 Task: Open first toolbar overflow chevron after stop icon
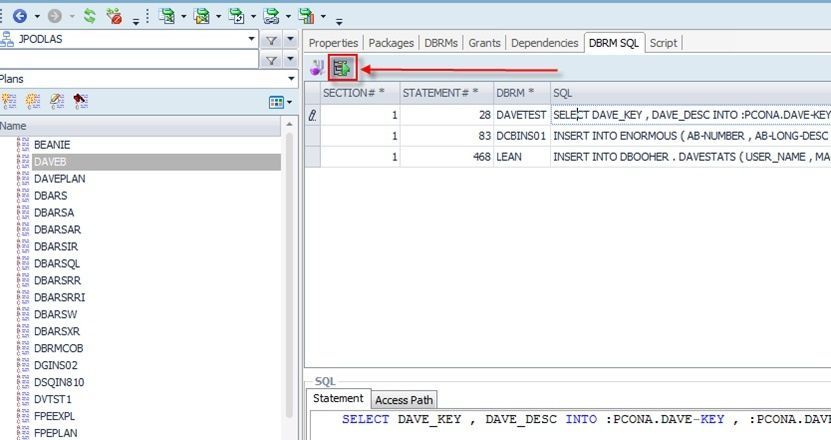136,22
